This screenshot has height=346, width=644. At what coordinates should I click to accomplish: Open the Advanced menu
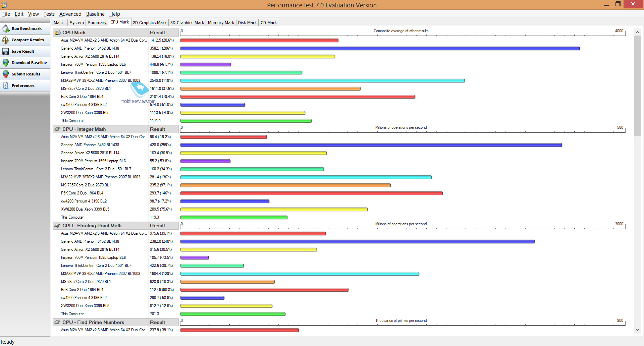(x=70, y=14)
